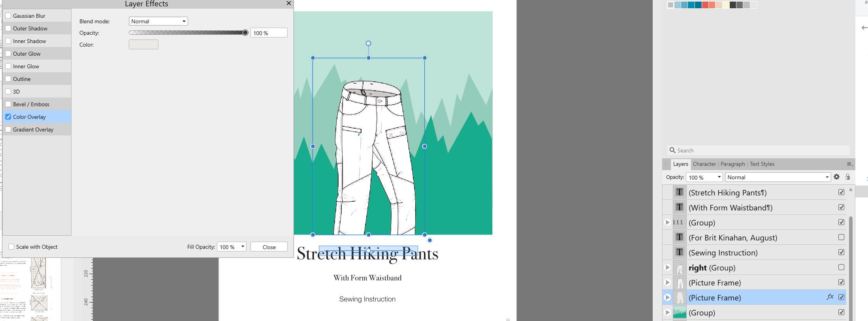Switch to the Character tab
The width and height of the screenshot is (868, 321).
tap(704, 164)
